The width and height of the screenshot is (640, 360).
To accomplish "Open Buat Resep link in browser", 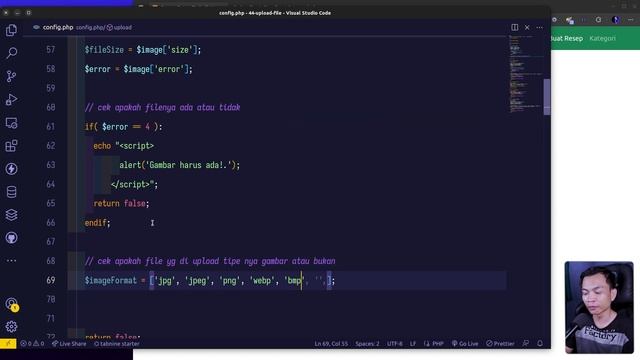I will [567, 38].
